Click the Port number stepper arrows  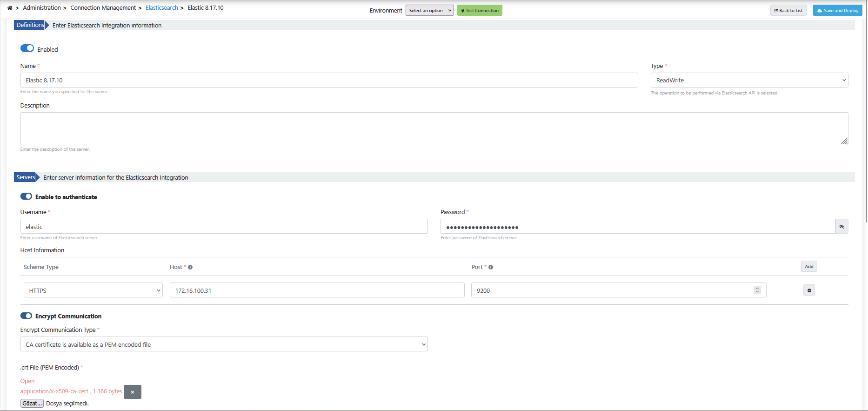[757, 290]
